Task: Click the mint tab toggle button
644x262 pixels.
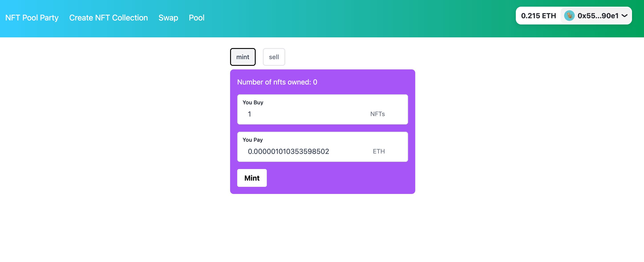Action: (x=242, y=57)
